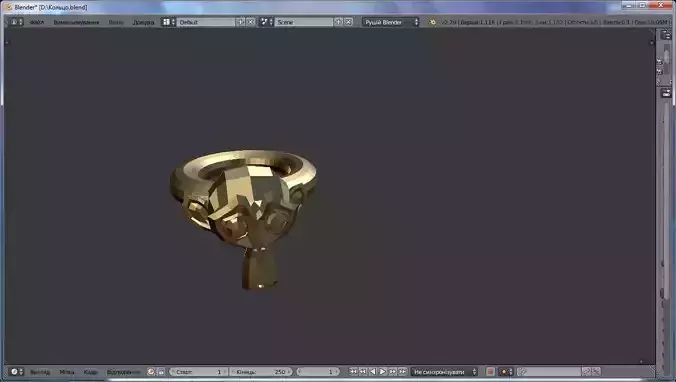Open the Вимальовування render menu

76,22
